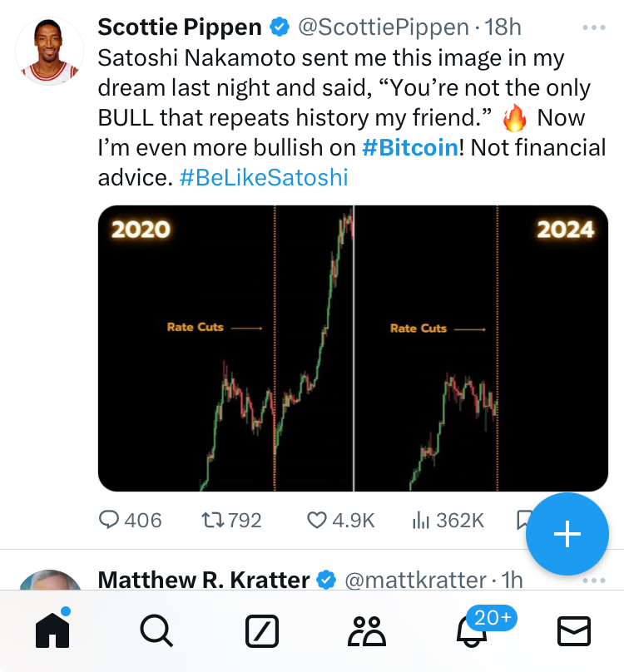Go to Home tab
Viewport: 624px width, 672px height.
[52, 631]
